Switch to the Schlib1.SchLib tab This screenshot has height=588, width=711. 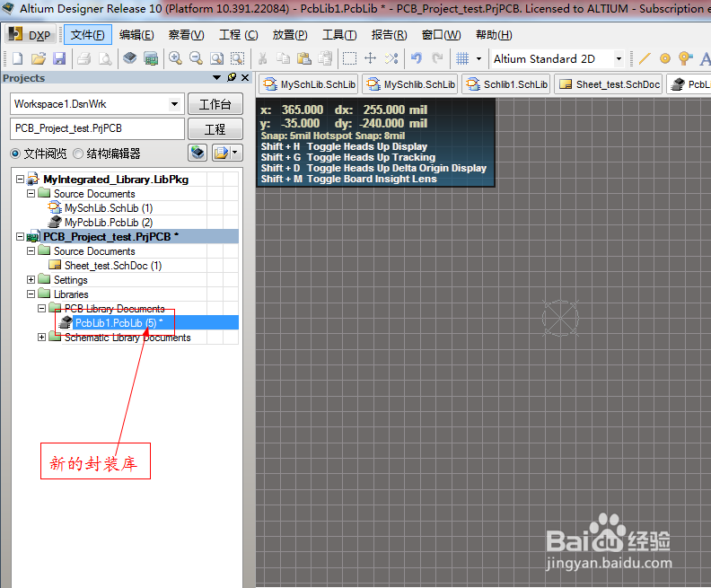pos(507,84)
